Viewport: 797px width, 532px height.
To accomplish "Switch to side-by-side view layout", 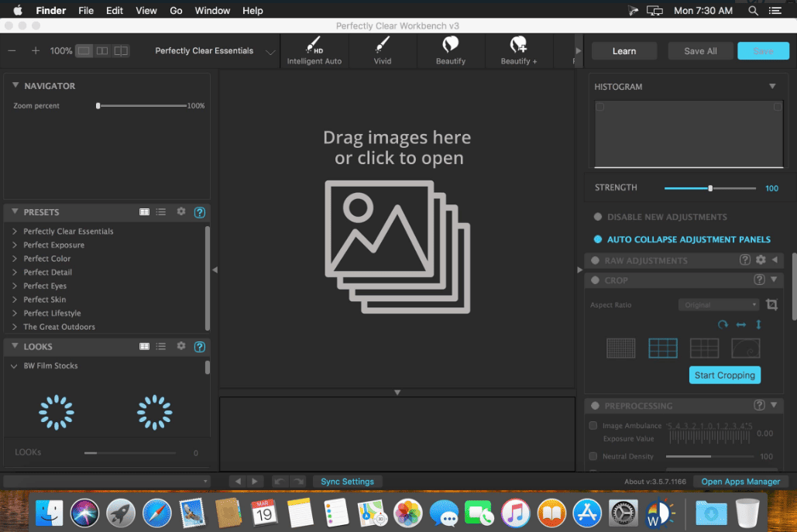I will 102,51.
